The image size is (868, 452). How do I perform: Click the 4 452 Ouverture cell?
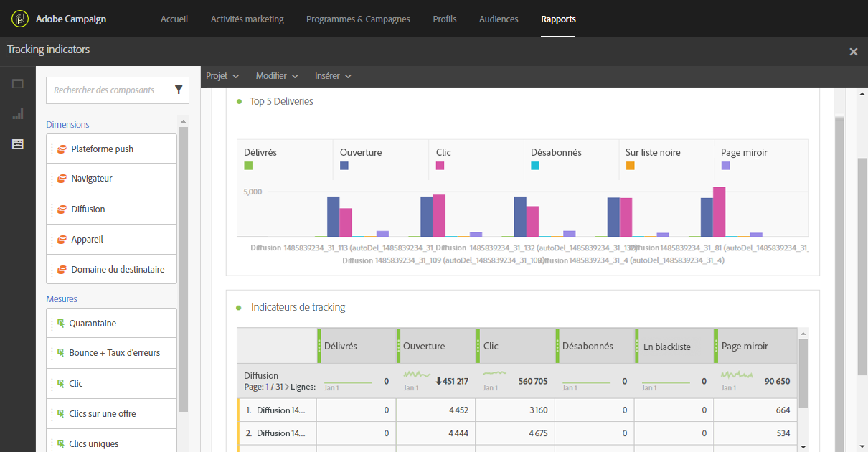pos(436,410)
